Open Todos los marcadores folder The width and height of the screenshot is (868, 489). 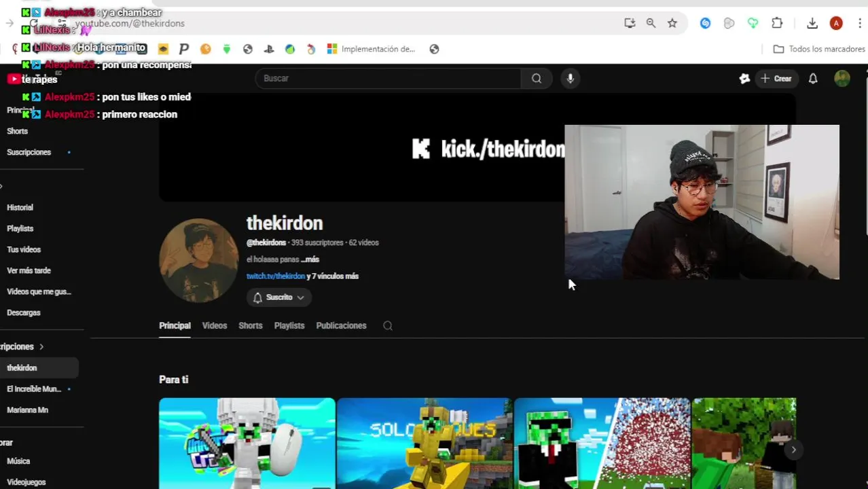[x=818, y=49]
